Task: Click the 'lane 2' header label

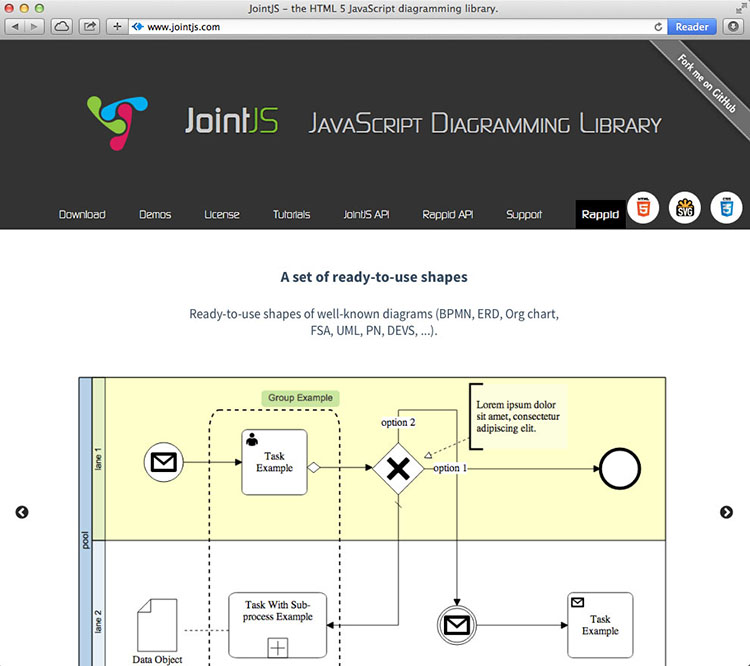Action: point(98,622)
